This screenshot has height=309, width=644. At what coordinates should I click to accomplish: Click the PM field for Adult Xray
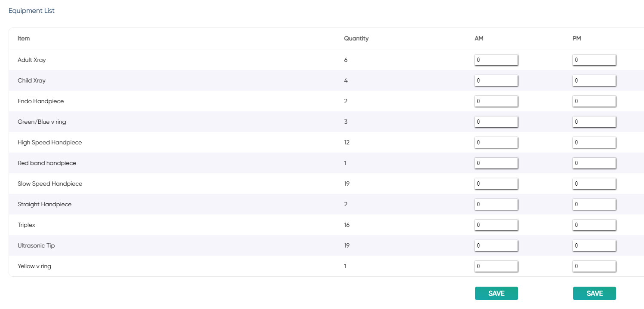594,60
